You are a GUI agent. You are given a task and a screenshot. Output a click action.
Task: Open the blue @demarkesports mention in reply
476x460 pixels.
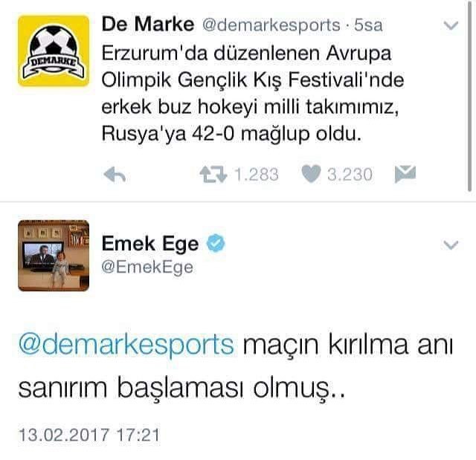click(126, 345)
